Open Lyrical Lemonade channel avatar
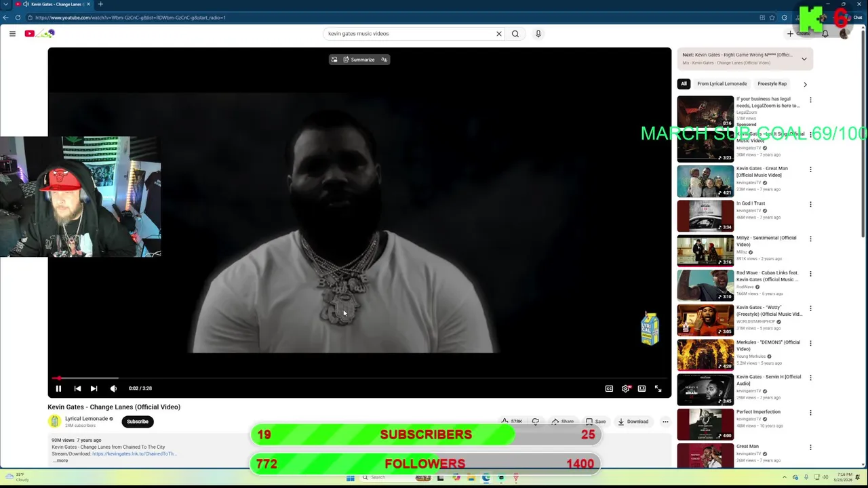 point(54,422)
